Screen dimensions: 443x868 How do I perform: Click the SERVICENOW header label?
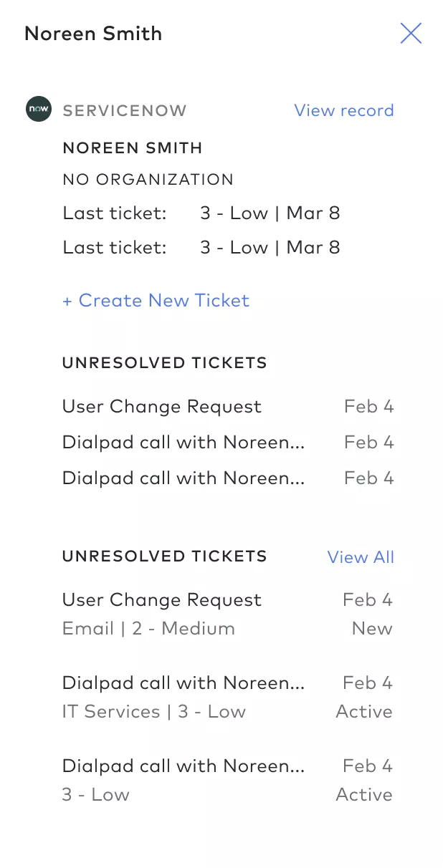125,111
